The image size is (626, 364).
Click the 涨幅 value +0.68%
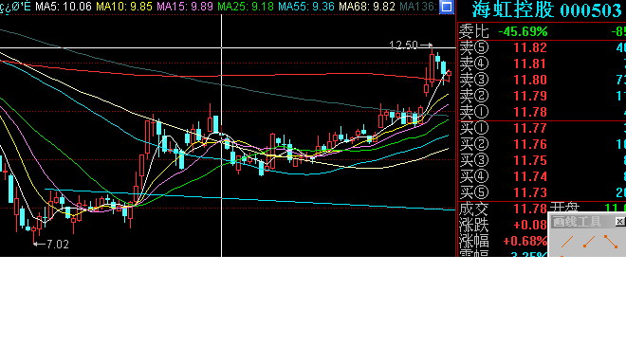click(525, 241)
